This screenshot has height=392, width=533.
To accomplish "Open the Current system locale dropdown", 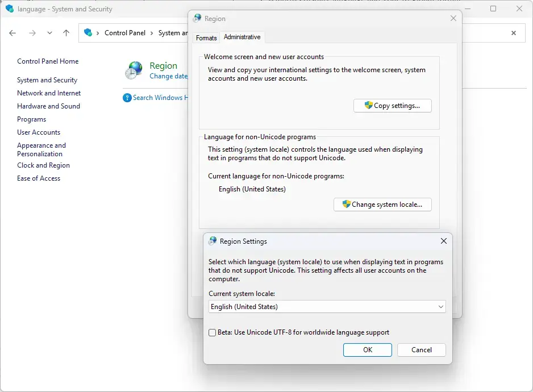I will click(327, 307).
